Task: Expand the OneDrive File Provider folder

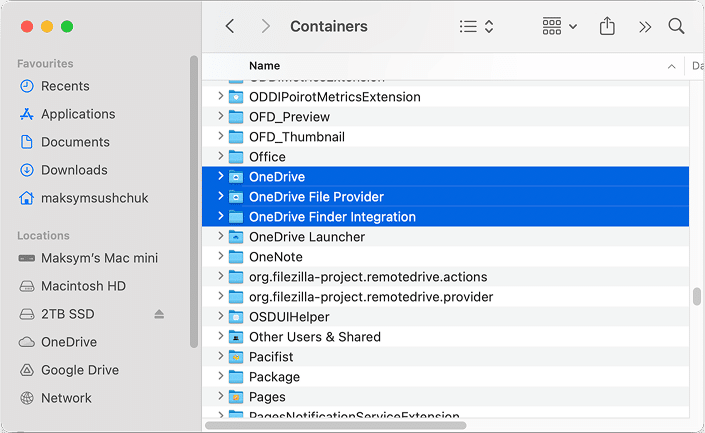Action: click(220, 196)
